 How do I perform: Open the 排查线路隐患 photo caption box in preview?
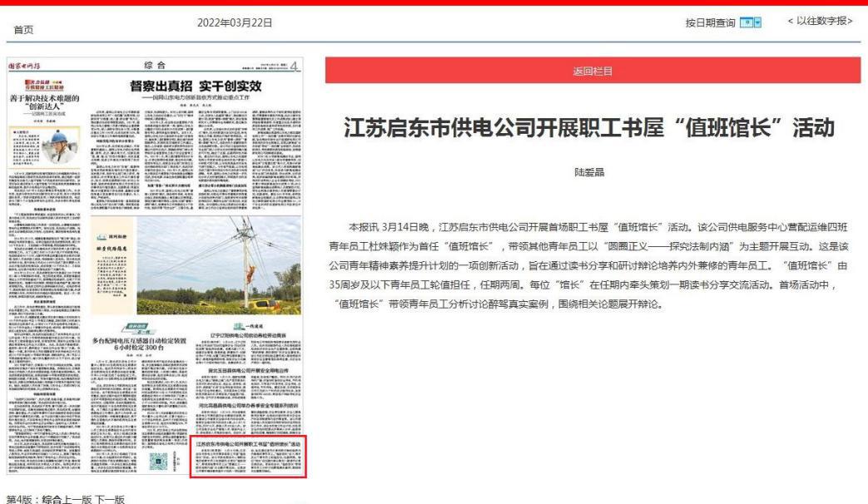tap(112, 265)
